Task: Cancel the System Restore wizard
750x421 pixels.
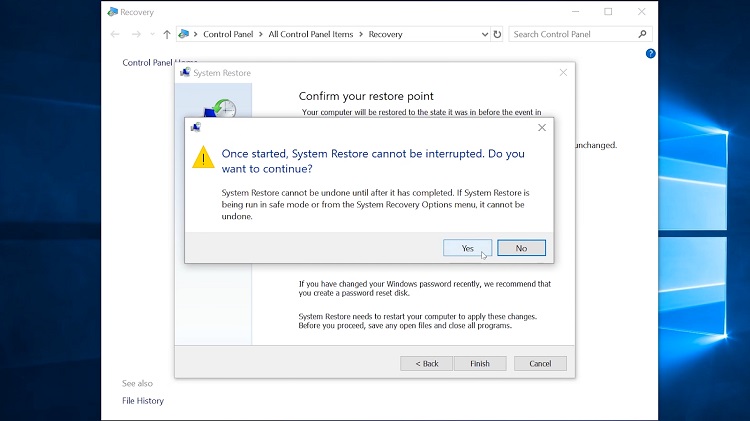Action: point(540,364)
